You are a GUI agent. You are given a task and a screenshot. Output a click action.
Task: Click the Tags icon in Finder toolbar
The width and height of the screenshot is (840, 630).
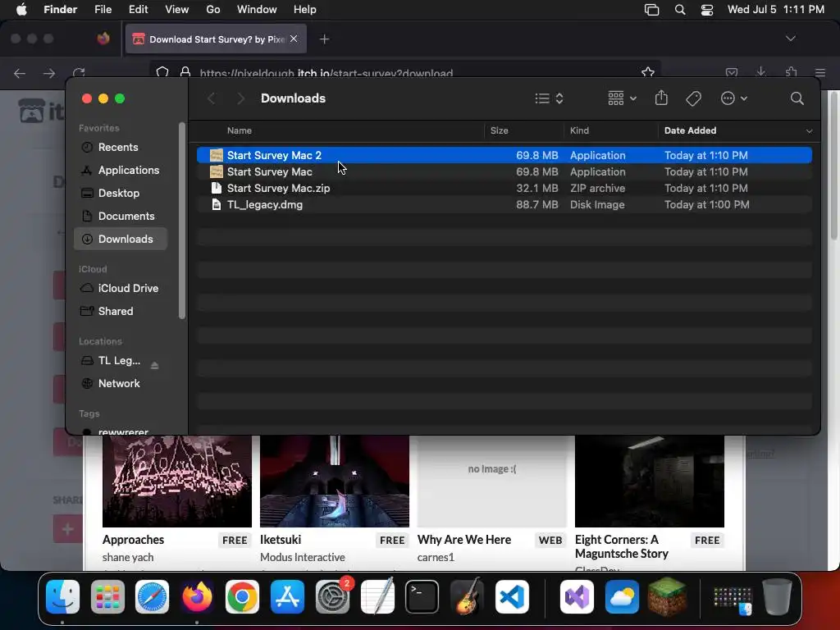(694, 98)
